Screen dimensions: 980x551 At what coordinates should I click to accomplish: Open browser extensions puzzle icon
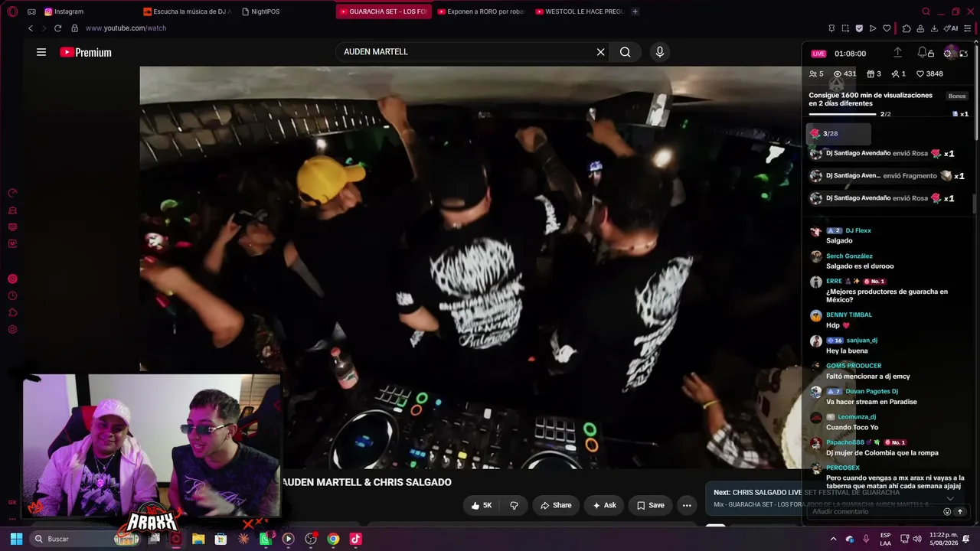point(906,28)
